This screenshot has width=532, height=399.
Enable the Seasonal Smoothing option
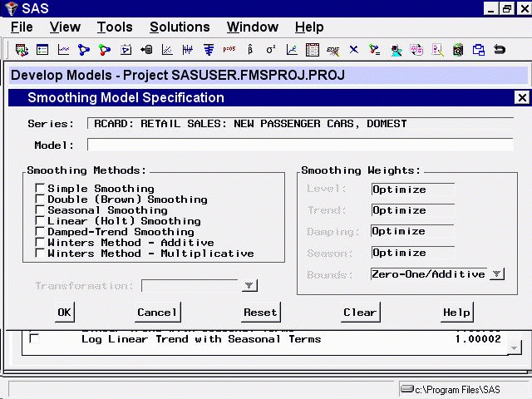point(40,209)
